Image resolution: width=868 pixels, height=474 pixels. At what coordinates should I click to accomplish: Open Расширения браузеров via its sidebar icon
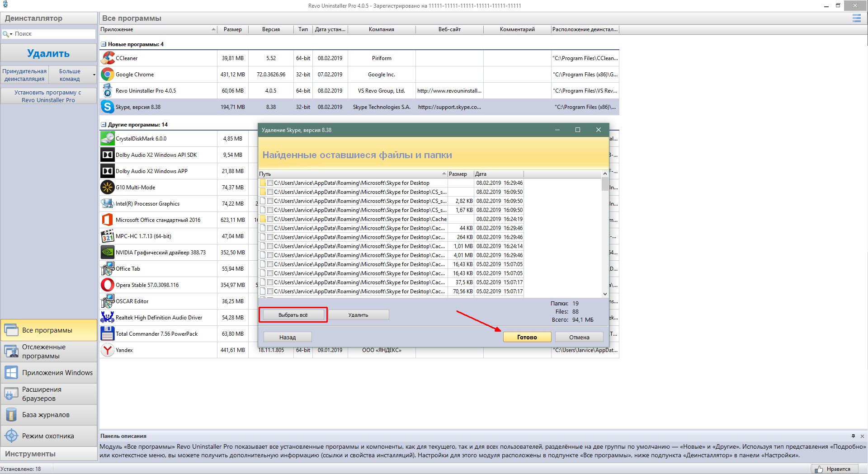click(11, 394)
